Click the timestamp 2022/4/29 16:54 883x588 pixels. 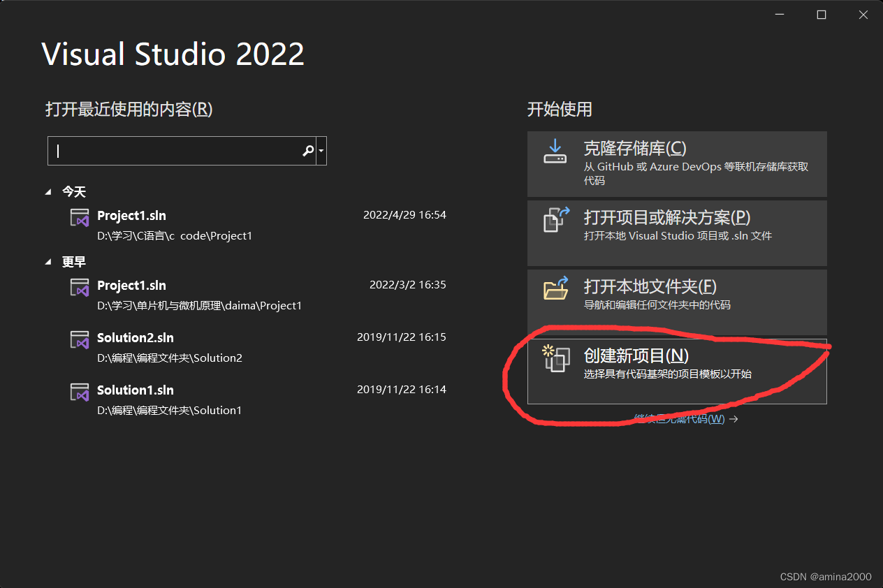click(x=404, y=215)
